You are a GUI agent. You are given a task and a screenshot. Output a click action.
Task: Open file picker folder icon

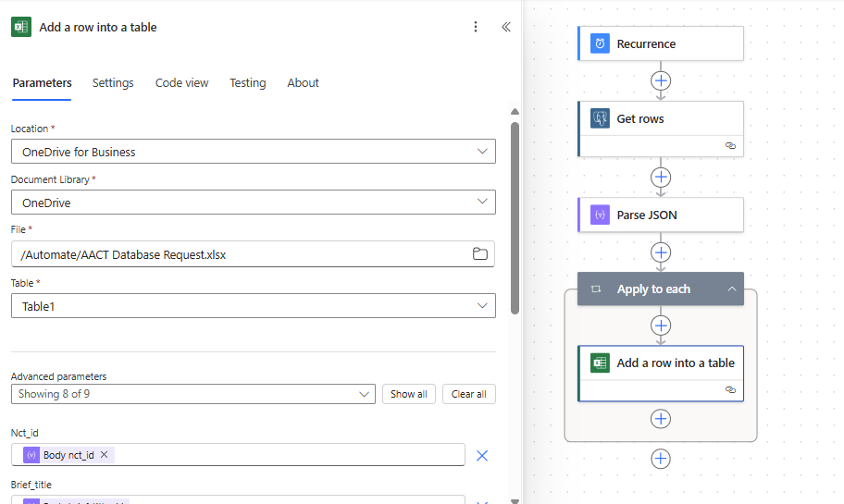pos(480,254)
